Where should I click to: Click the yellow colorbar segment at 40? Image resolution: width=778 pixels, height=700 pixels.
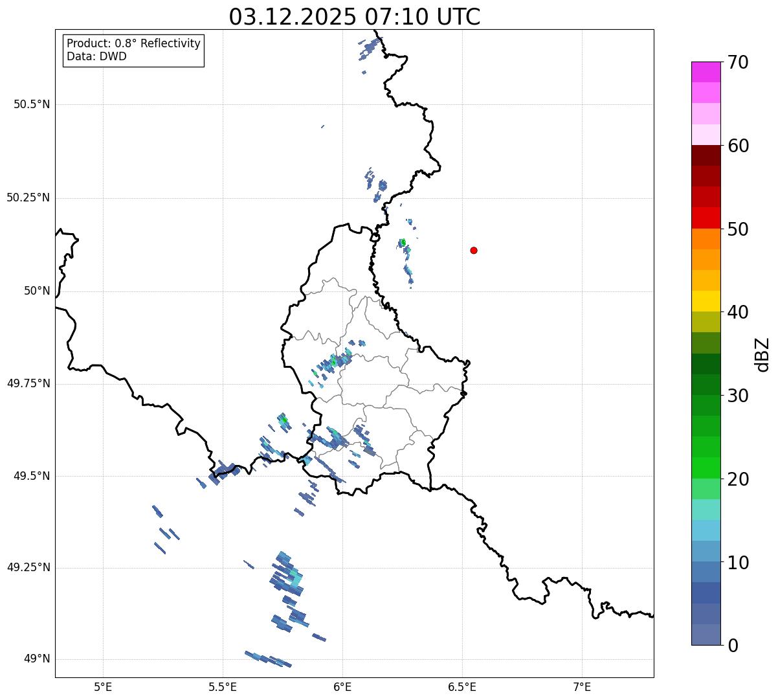point(706,301)
